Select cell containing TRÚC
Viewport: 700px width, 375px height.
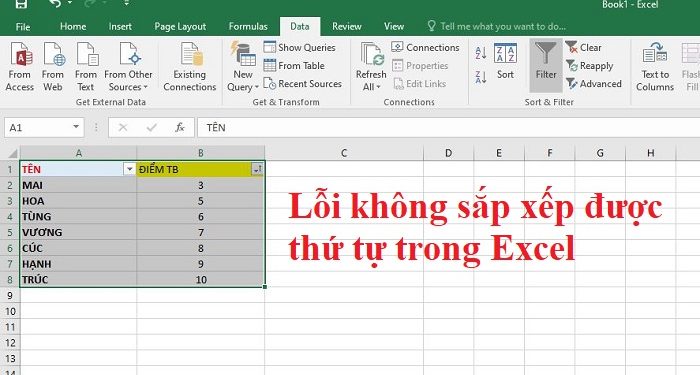[78, 279]
